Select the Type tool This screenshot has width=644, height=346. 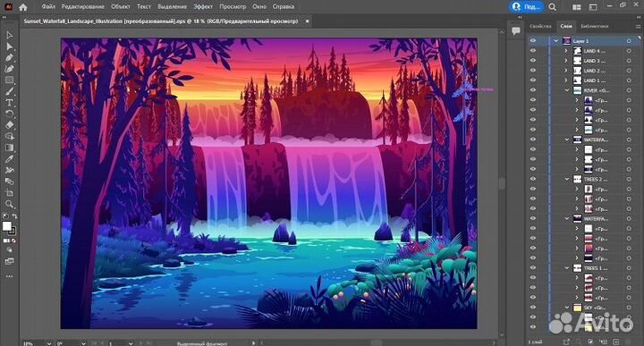tap(10, 103)
